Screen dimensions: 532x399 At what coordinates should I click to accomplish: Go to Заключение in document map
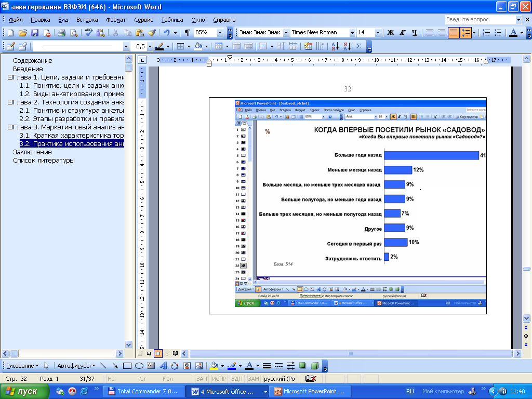pos(32,152)
